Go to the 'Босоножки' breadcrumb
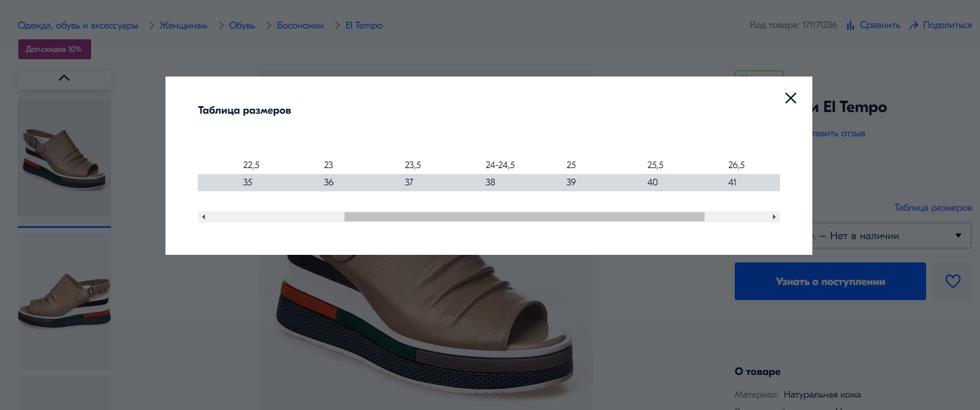 pyautogui.click(x=300, y=25)
